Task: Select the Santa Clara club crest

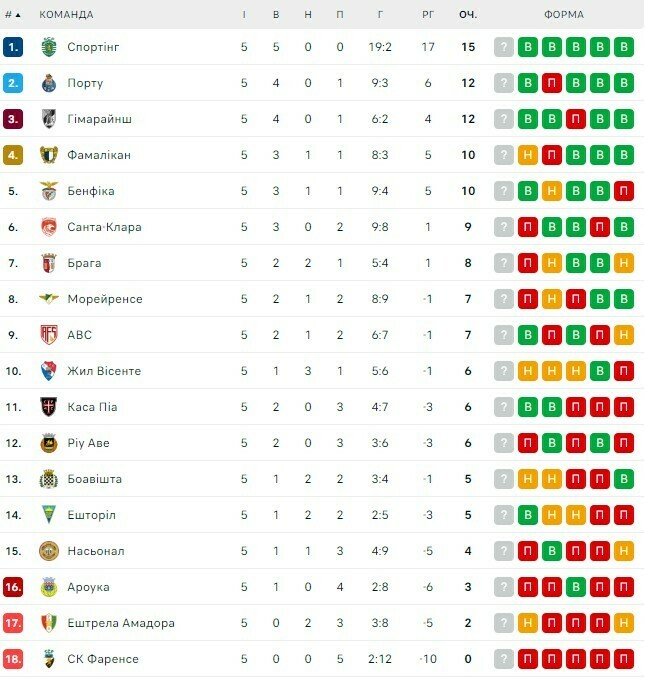Action: tap(48, 227)
